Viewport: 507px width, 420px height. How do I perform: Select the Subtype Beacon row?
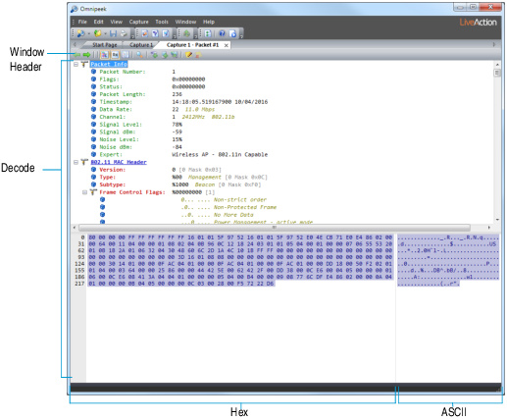point(176,184)
